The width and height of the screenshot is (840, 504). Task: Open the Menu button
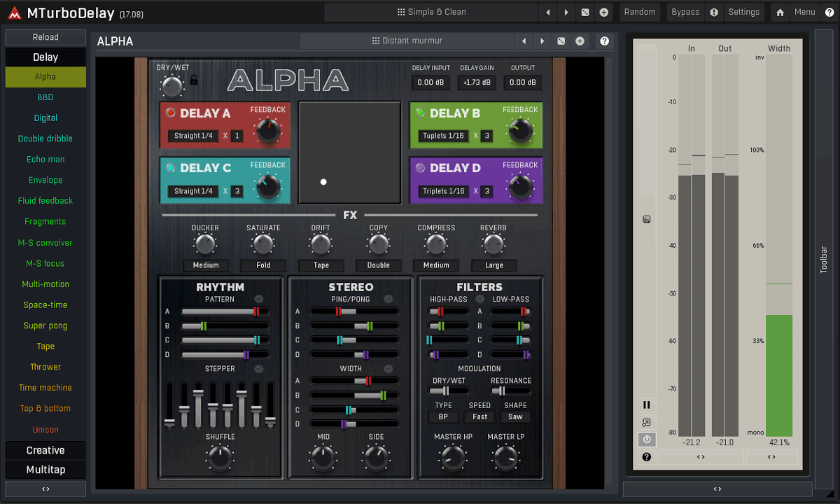805,12
